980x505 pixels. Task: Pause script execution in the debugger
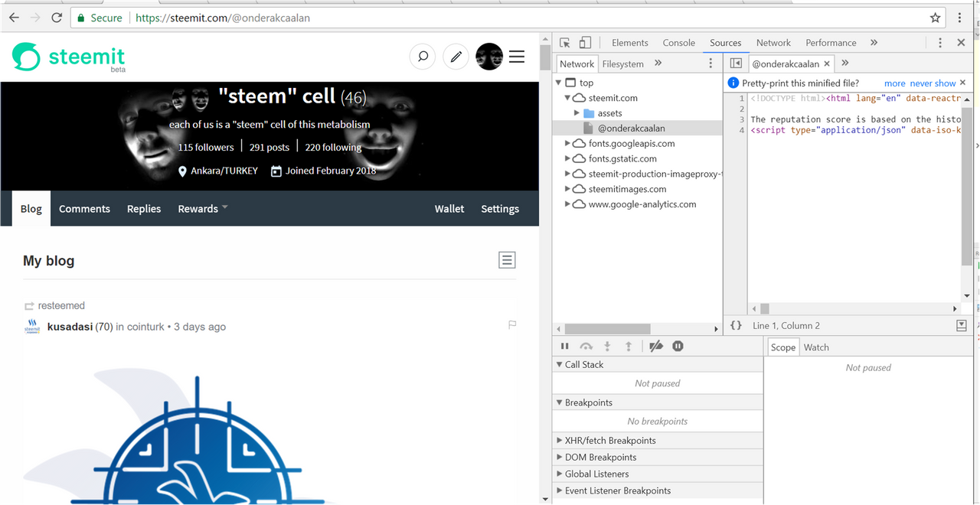(565, 347)
